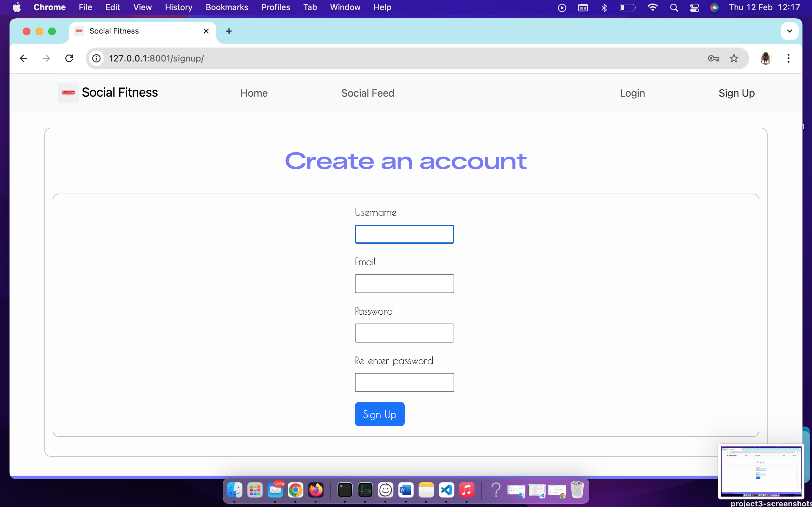
Task: Open Activity Monitor from the Dock
Action: pyautogui.click(x=365, y=490)
